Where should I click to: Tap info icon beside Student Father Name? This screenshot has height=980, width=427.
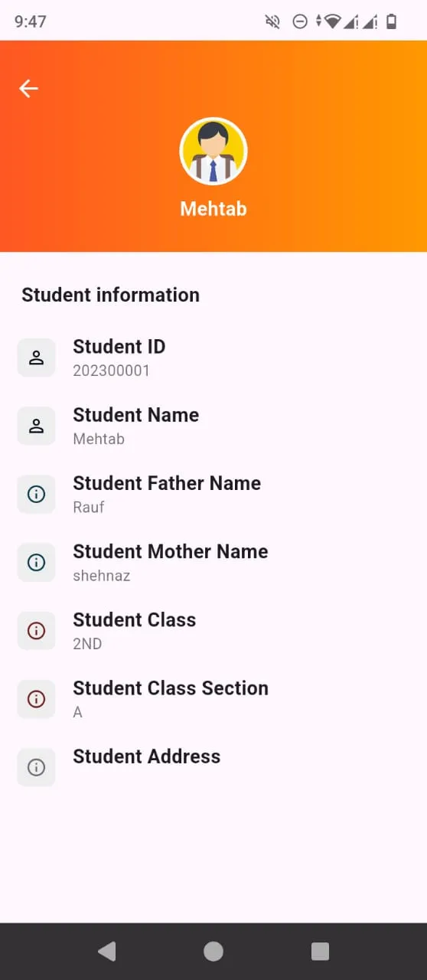(x=36, y=494)
